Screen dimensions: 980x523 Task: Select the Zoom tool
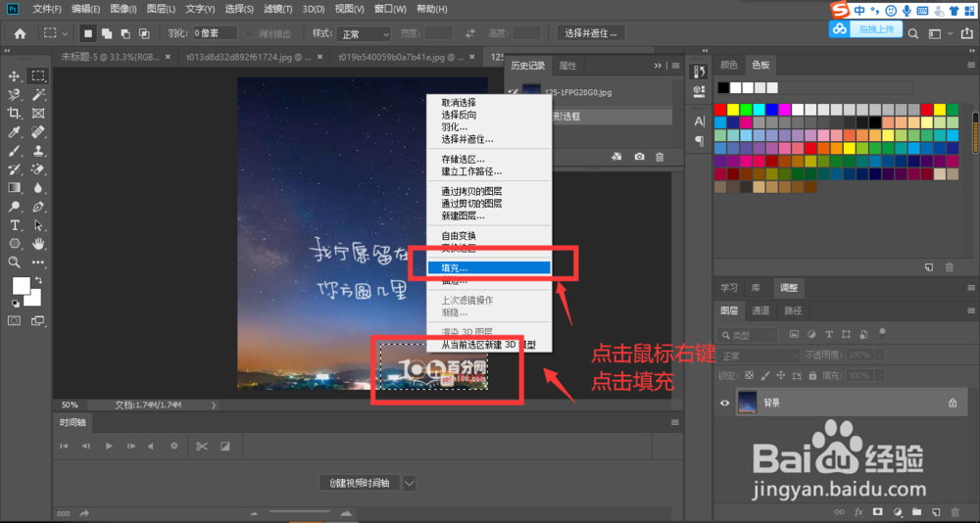(14, 262)
